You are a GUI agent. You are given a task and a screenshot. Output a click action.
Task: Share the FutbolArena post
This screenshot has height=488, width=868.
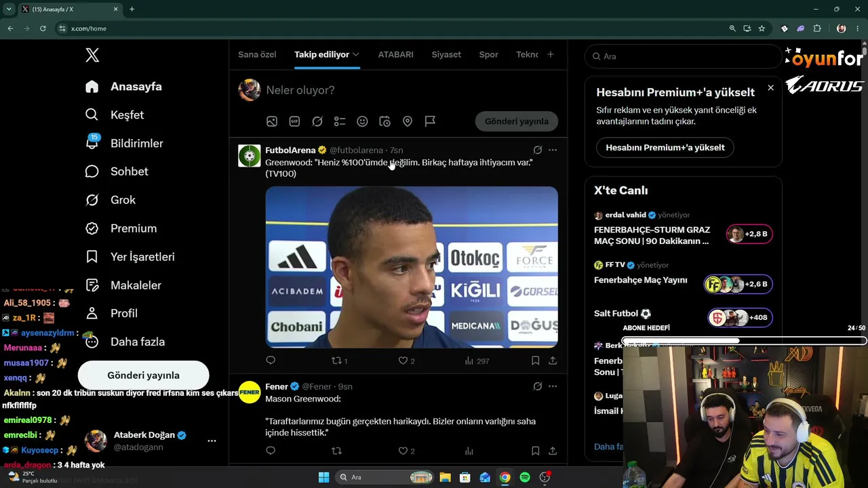coord(553,361)
